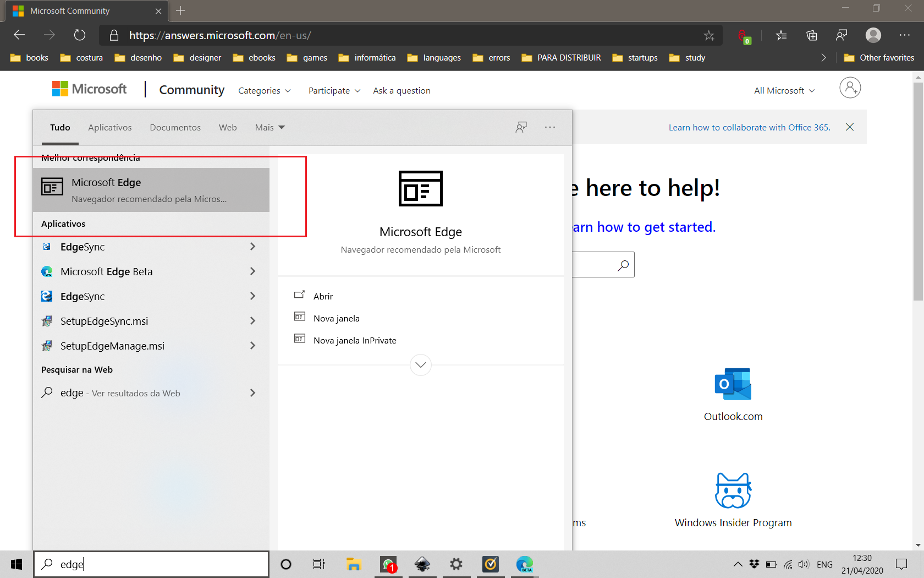924x578 pixels.
Task: Open Norton icon on taskbar
Action: pyautogui.click(x=491, y=564)
